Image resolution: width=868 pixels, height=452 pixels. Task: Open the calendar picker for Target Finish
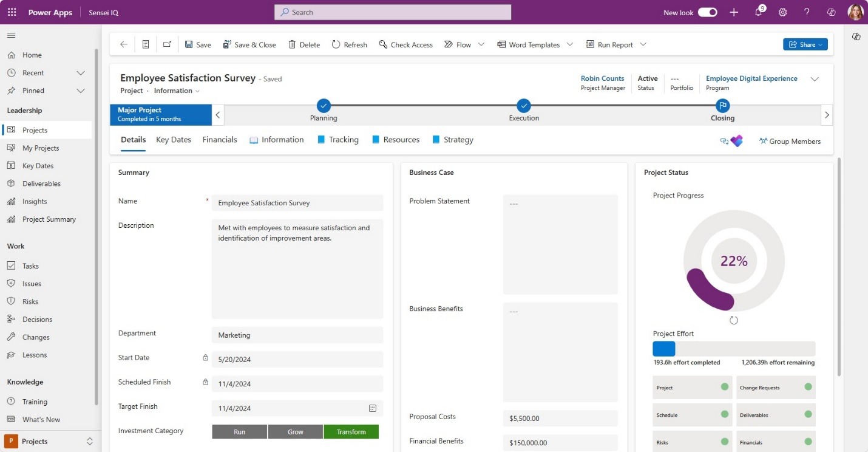coord(373,408)
